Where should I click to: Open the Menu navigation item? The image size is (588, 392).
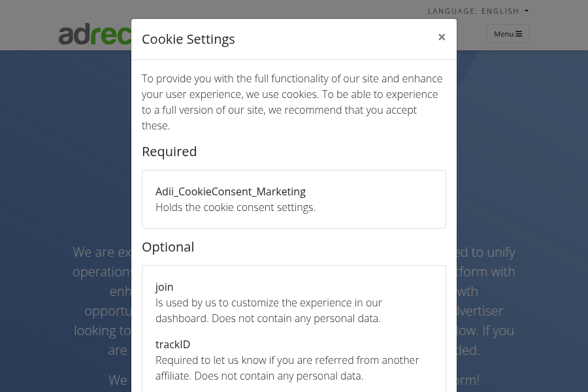tap(508, 33)
